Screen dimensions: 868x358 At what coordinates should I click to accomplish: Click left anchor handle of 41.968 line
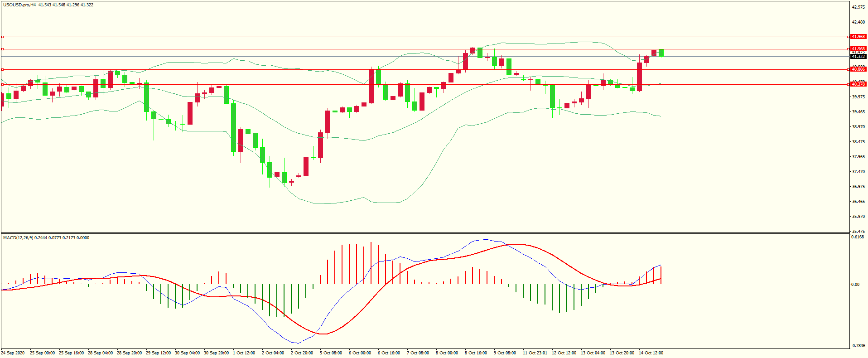pos(2,37)
